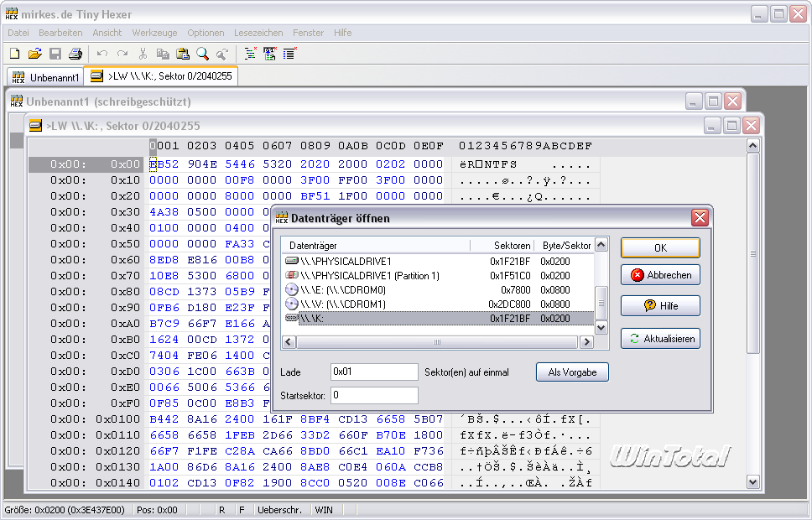
Task: Click the Save diskette toolbar icon
Action: tap(55, 54)
